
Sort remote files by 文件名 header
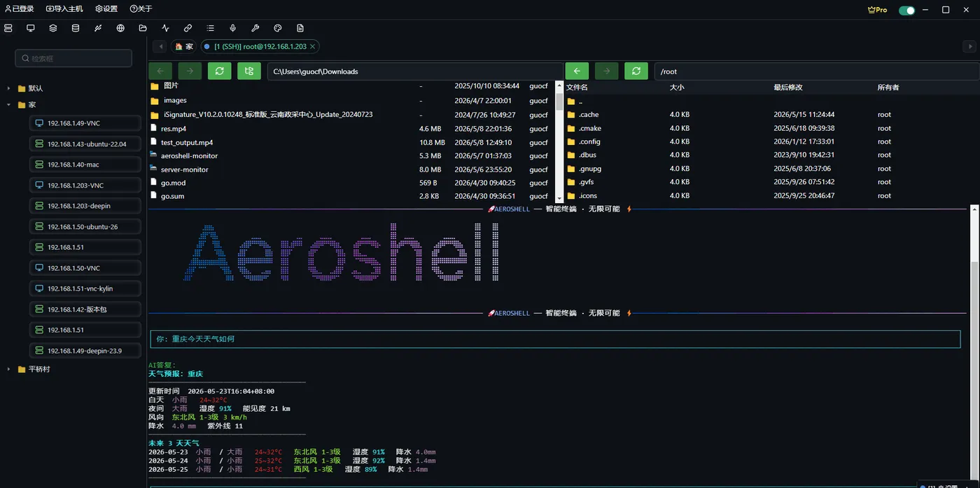pyautogui.click(x=577, y=88)
